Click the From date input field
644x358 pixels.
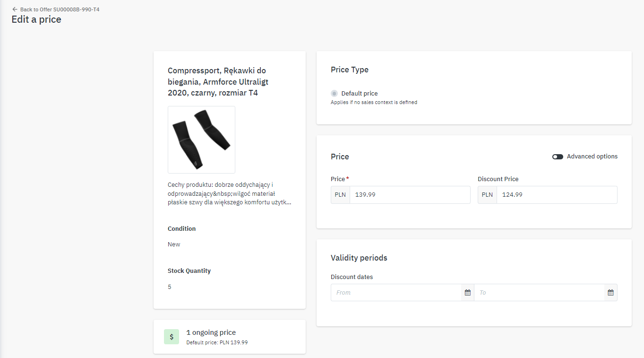click(396, 293)
